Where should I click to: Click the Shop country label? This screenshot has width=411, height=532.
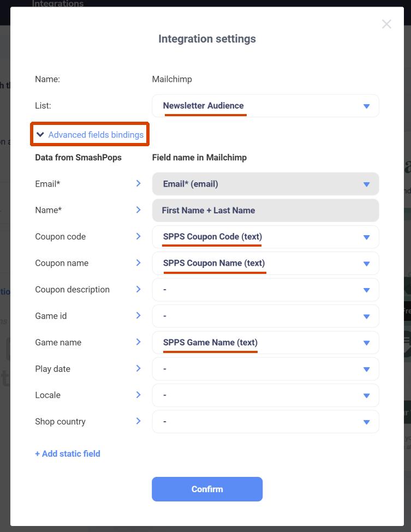[61, 422]
